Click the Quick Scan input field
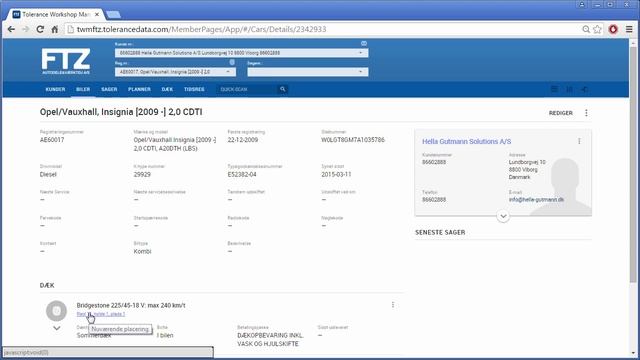Screen dimensions: 640x360 click(x=247, y=89)
